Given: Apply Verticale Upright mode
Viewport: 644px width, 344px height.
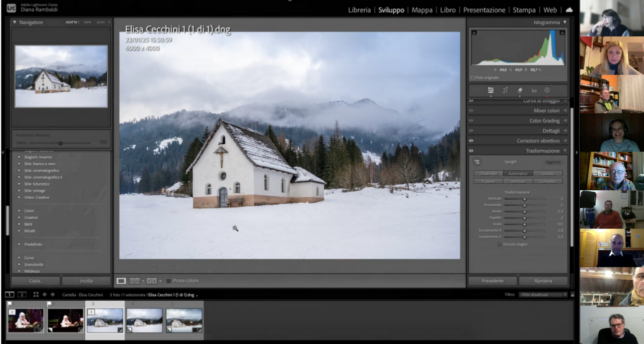Looking at the screenshot, I should 518,181.
